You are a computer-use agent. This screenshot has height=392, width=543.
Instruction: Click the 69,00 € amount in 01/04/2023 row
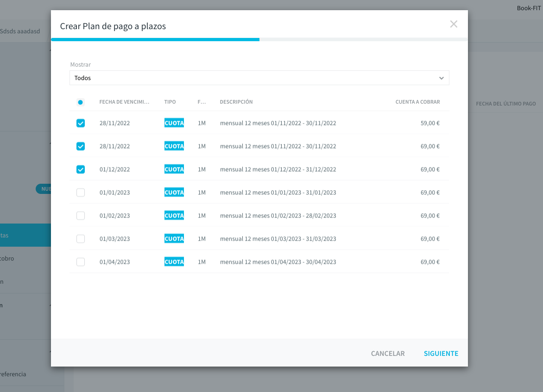coord(430,262)
